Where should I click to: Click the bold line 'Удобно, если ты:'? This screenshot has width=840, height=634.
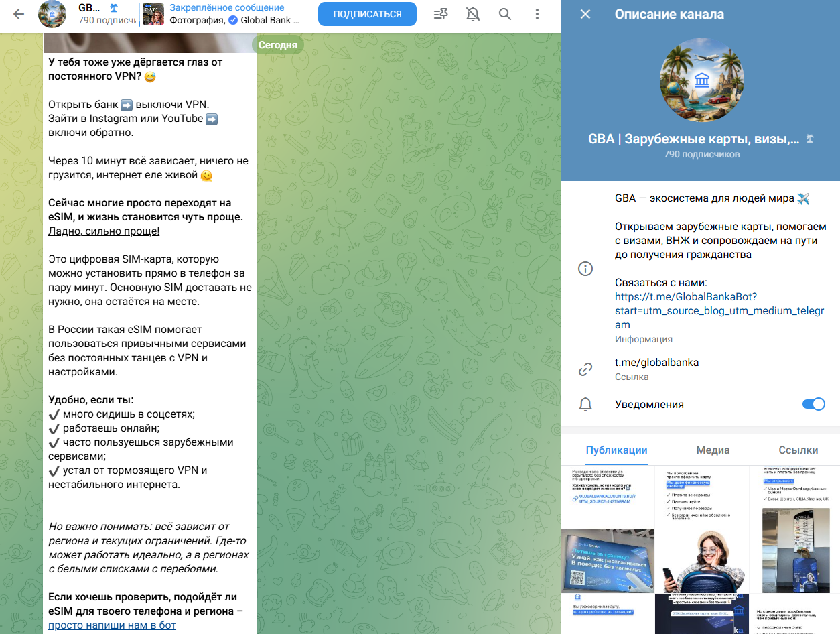coord(90,400)
